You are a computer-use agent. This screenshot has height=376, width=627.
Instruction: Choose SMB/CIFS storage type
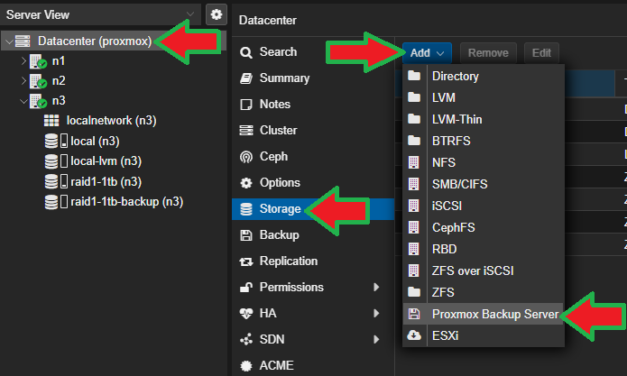pyautogui.click(x=483, y=184)
